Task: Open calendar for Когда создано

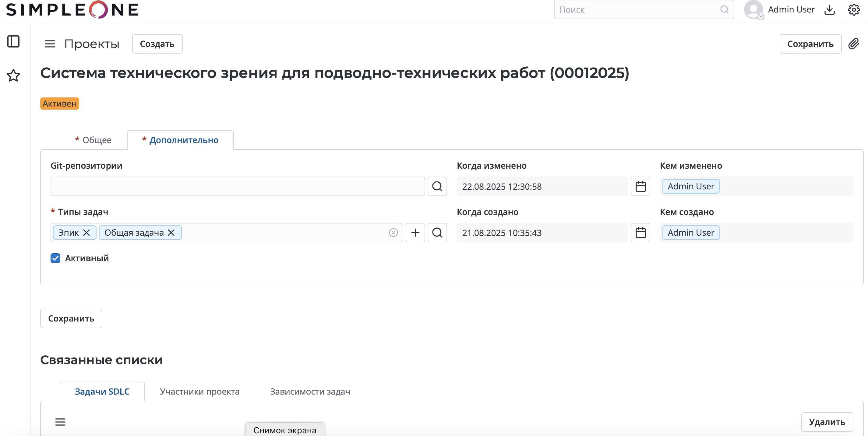Action: point(640,233)
